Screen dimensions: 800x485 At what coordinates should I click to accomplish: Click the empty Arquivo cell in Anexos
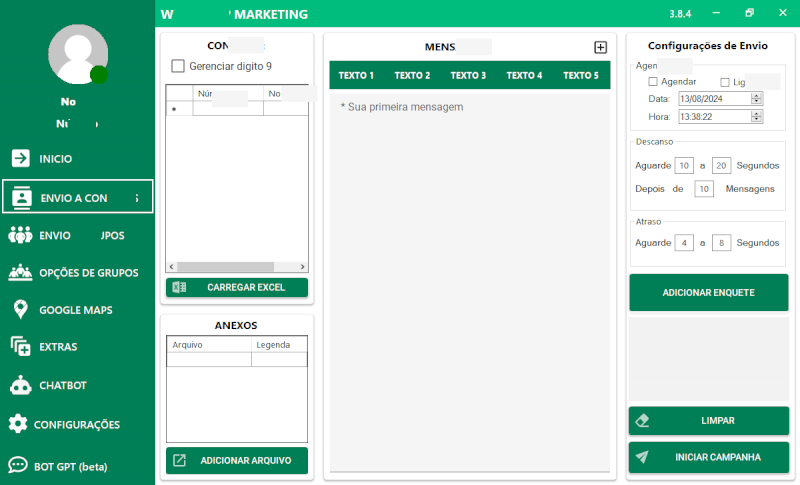coord(209,360)
